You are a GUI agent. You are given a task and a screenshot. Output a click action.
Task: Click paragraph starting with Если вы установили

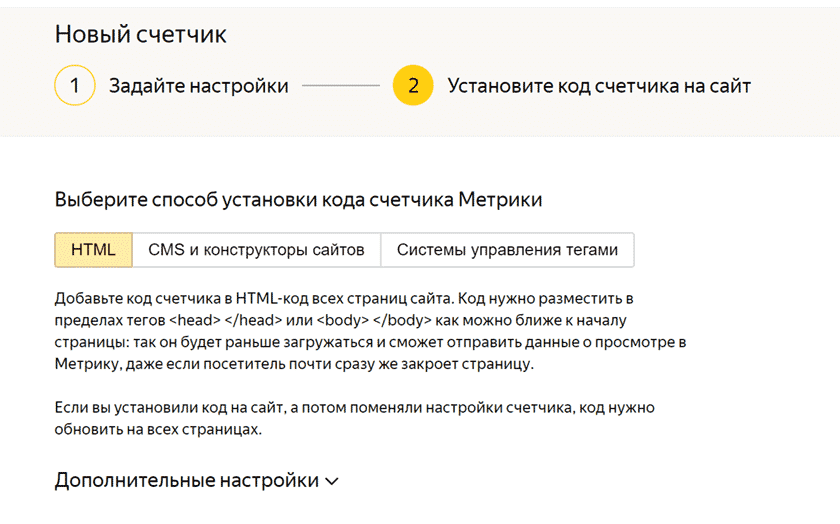tap(354, 418)
